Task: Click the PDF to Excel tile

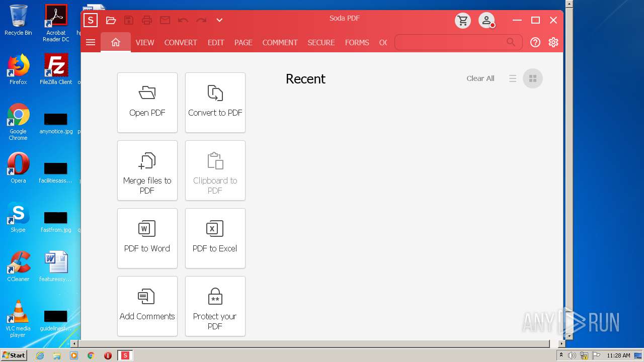Action: click(215, 238)
